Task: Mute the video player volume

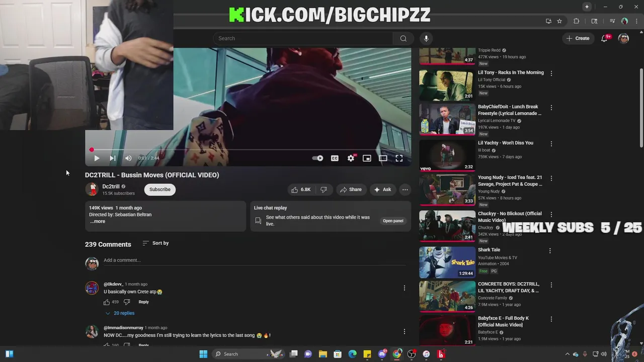Action: coord(128,158)
